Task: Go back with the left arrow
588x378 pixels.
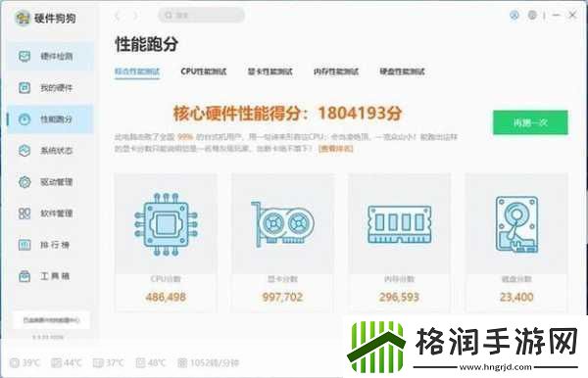Action: [118, 16]
